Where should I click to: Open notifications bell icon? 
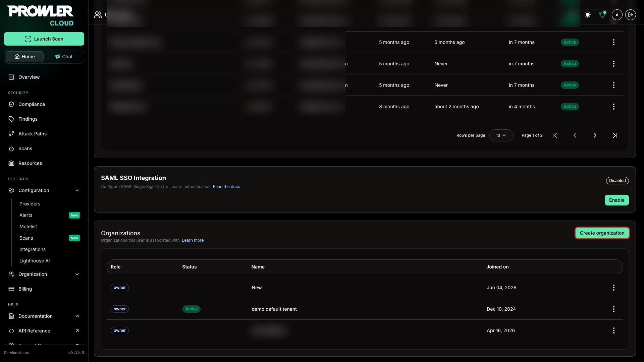click(602, 15)
